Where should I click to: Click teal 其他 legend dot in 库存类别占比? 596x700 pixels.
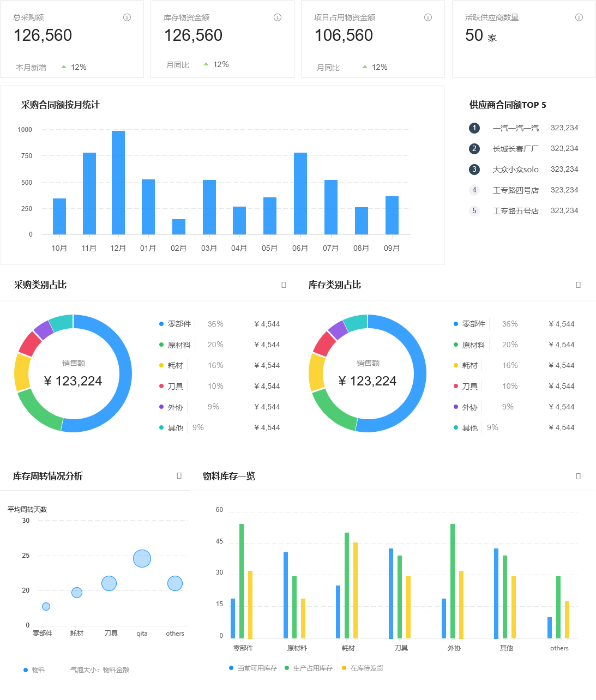(456, 427)
